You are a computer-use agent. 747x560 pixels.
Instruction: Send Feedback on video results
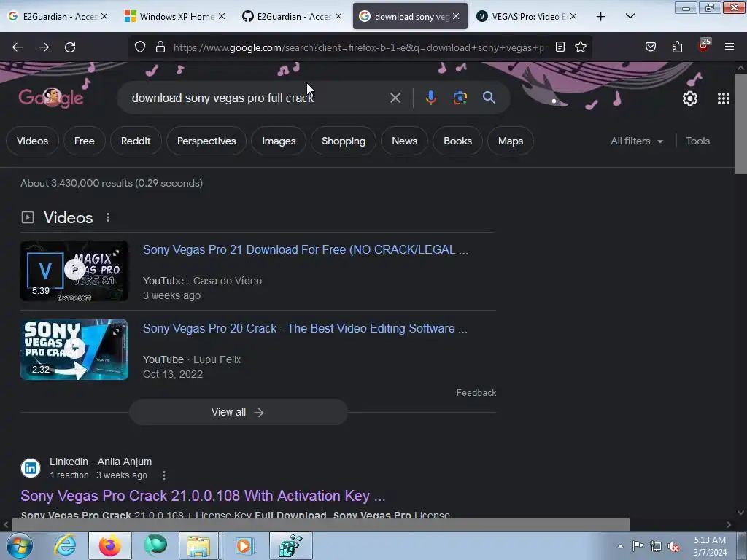(x=476, y=393)
